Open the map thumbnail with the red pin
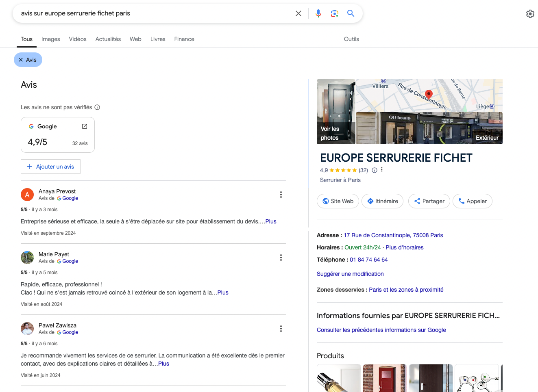Viewport: 538px width, 392px height. point(429,95)
